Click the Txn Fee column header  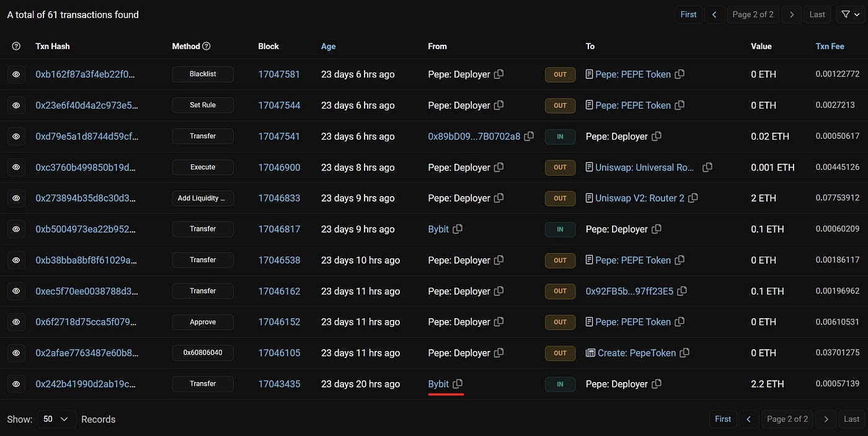point(830,46)
